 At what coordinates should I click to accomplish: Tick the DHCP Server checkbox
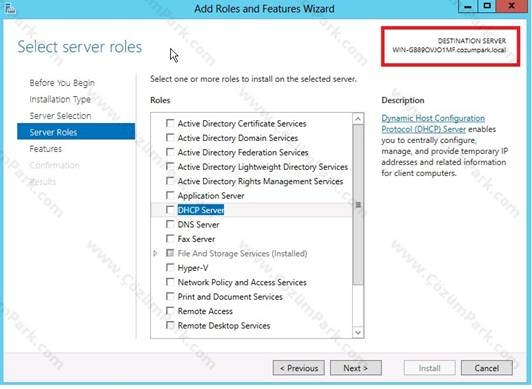(170, 210)
